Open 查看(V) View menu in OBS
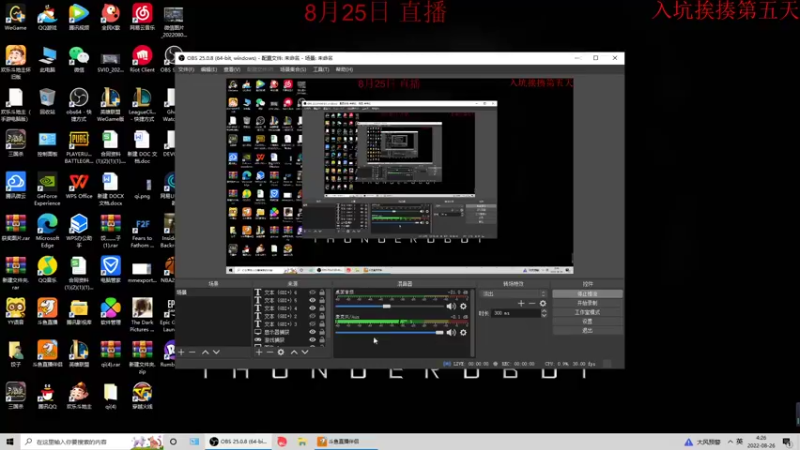Screen dimensions: 800x450 point(232,69)
